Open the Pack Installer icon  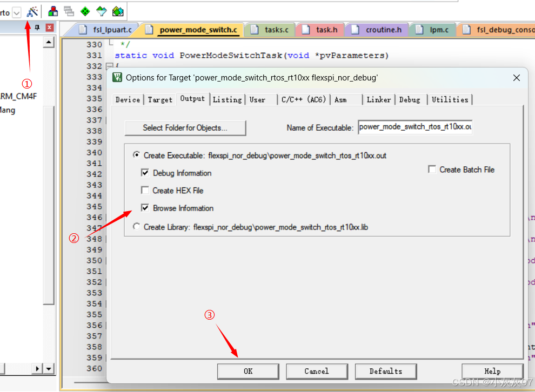pyautogui.click(x=118, y=11)
